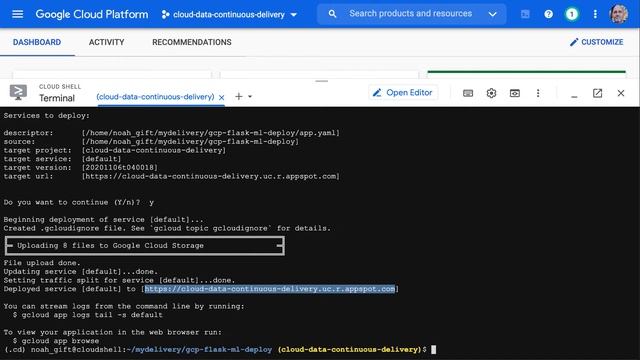Viewport: 640px width, 360px height.
Task: Click the app.yaml descriptor path text
Action: (211, 133)
